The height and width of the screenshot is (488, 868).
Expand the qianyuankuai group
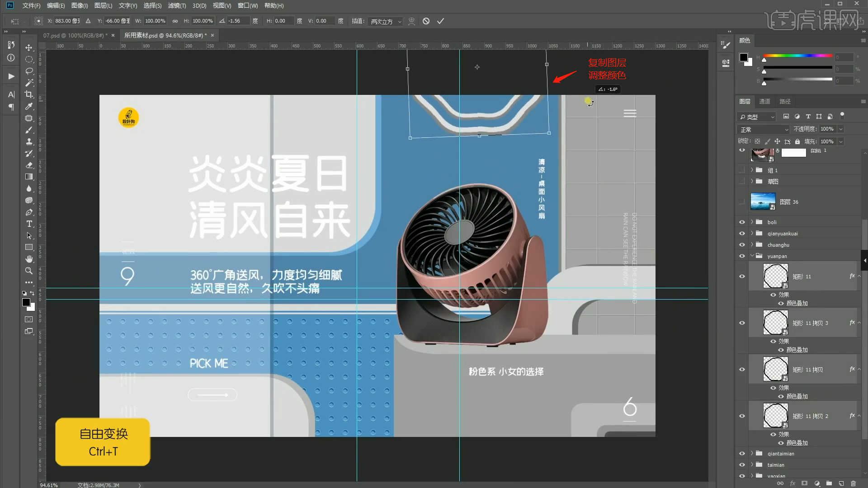tap(752, 233)
